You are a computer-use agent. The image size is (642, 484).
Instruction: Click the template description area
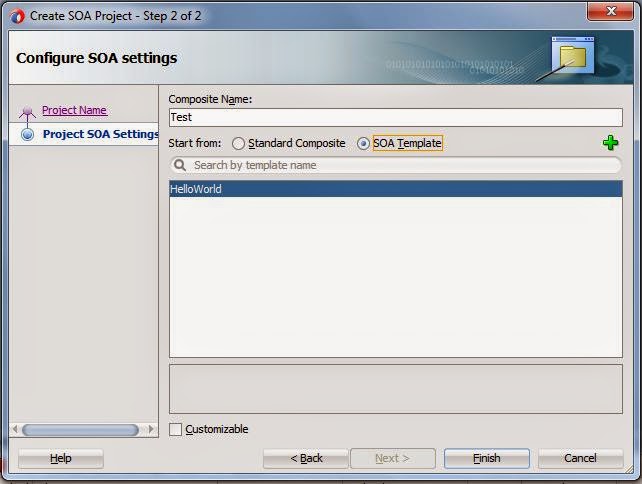point(396,389)
